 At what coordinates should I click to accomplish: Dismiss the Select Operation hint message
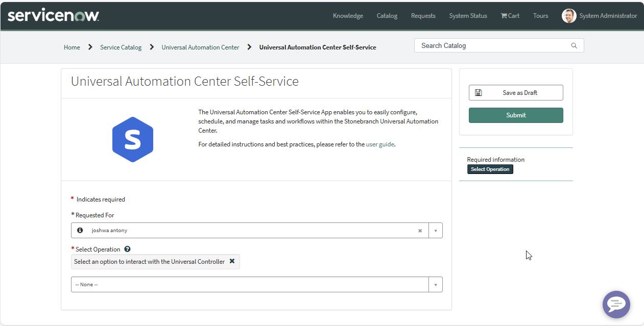tap(232, 261)
